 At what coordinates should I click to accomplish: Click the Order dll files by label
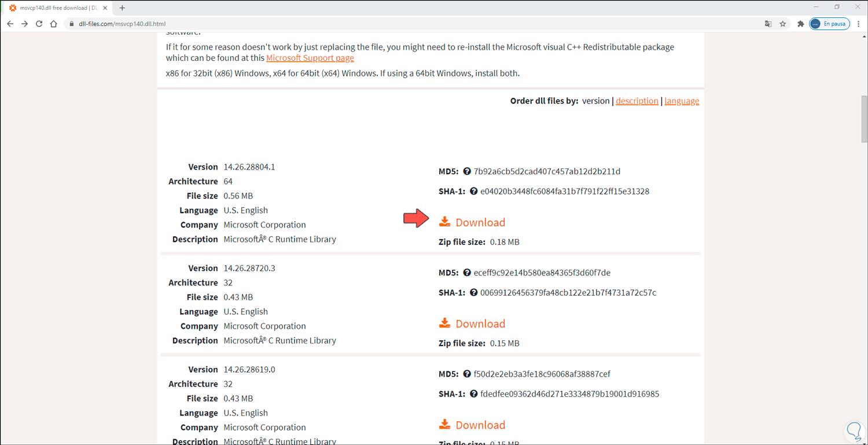[x=544, y=101]
